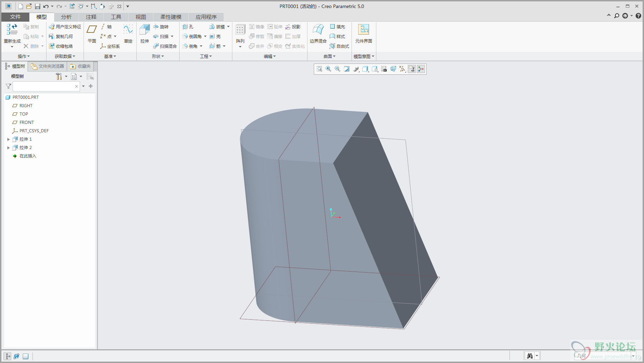Toggle spin center display in graphics toolbar
This screenshot has height=363, width=644.
tap(421, 69)
